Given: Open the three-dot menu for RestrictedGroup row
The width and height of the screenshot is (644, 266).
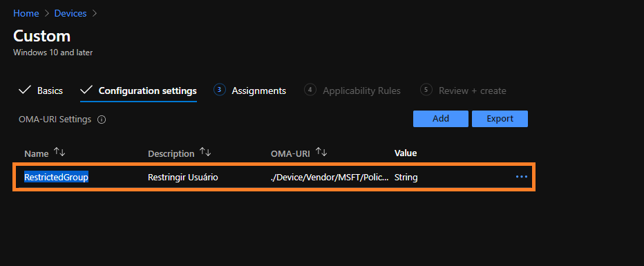Looking at the screenshot, I should coord(521,177).
